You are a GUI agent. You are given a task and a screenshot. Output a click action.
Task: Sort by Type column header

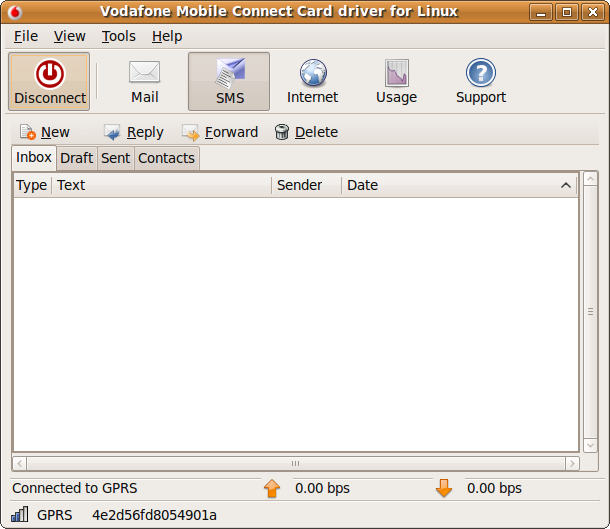(x=32, y=185)
